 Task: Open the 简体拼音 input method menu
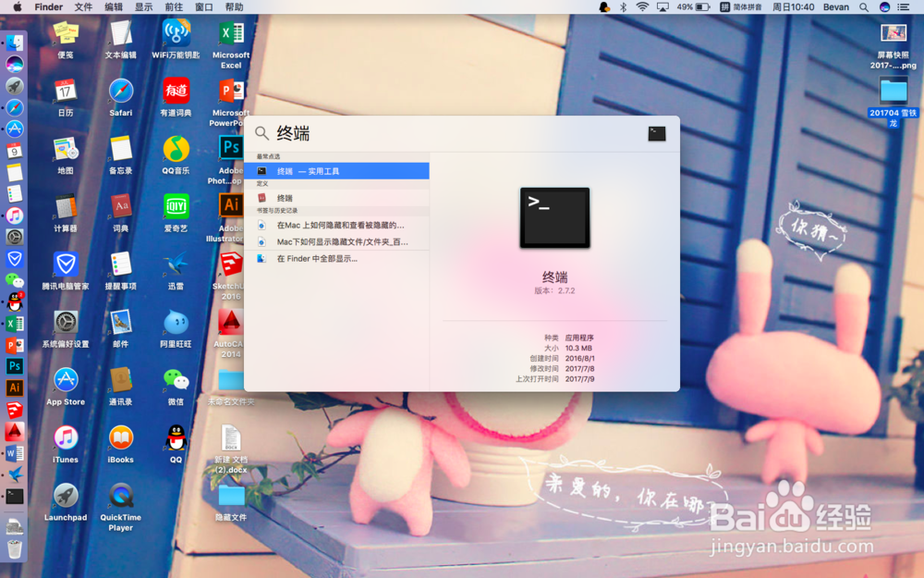(741, 7)
